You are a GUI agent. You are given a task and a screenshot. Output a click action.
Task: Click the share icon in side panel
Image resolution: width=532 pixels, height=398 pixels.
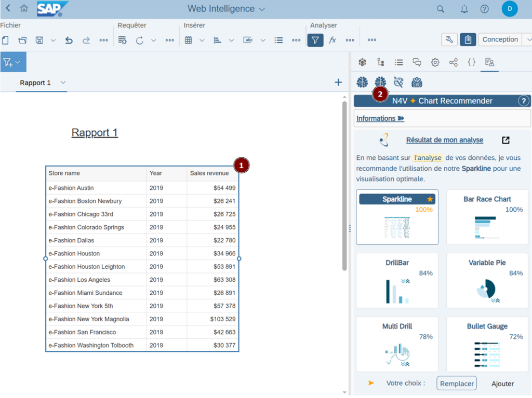coord(454,62)
